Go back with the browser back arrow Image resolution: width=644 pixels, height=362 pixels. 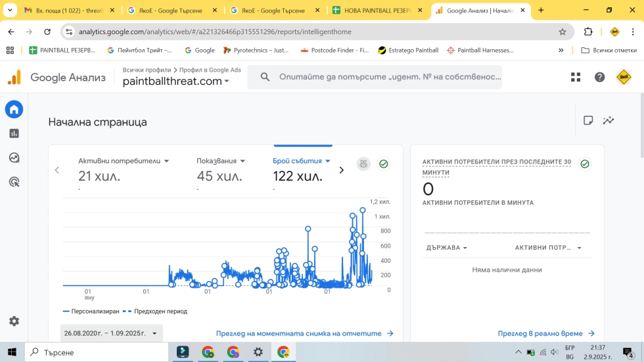pyautogui.click(x=11, y=32)
